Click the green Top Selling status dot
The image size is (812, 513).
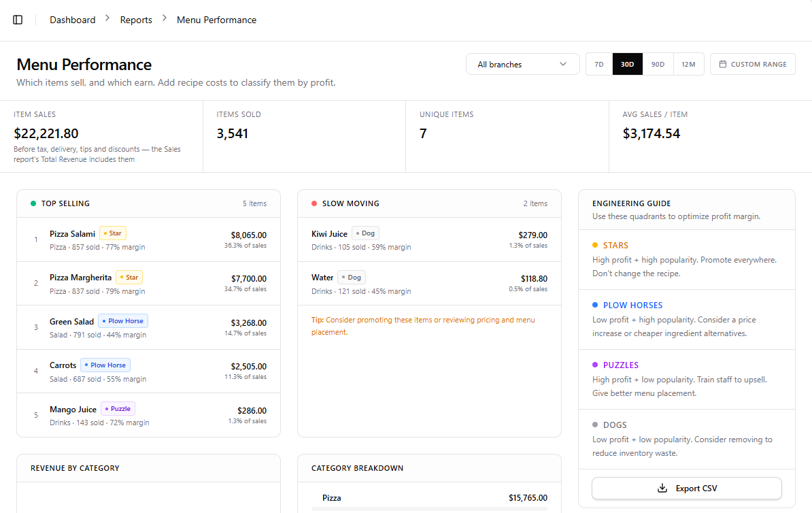pos(33,203)
